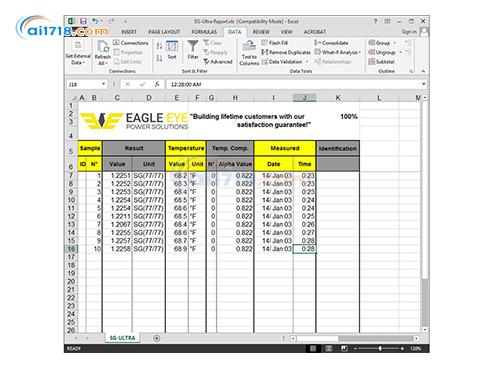Image resolution: width=485 pixels, height=365 pixels.
Task: Click the Sort A to Z icon
Action: click(x=159, y=46)
